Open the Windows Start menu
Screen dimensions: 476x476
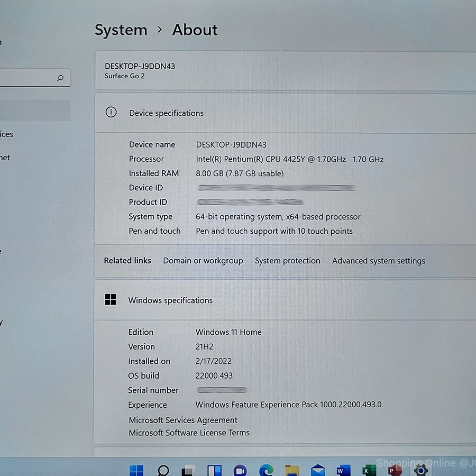(136, 470)
